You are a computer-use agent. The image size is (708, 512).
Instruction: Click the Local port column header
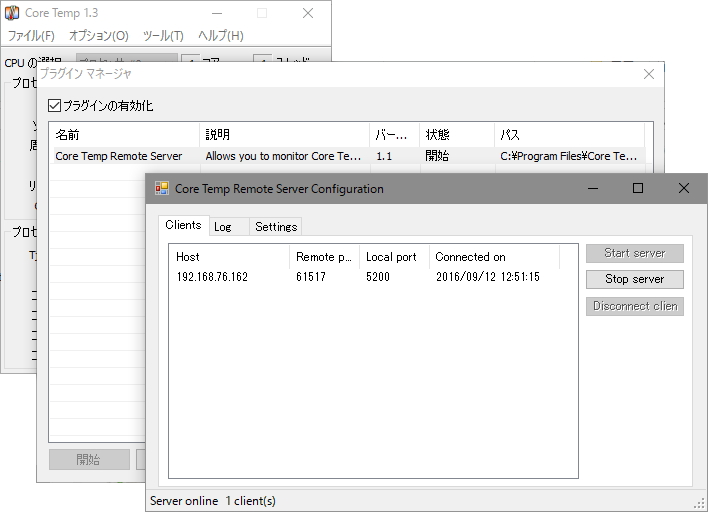[394, 257]
